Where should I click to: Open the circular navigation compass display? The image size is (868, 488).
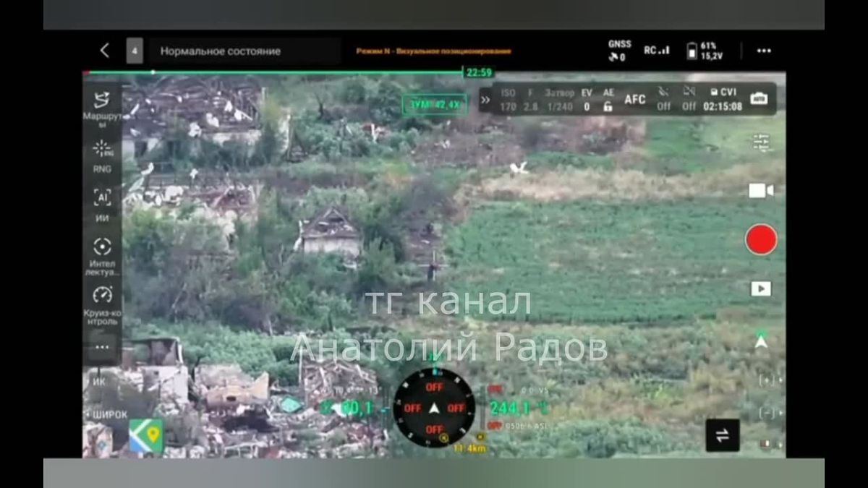coord(434,408)
